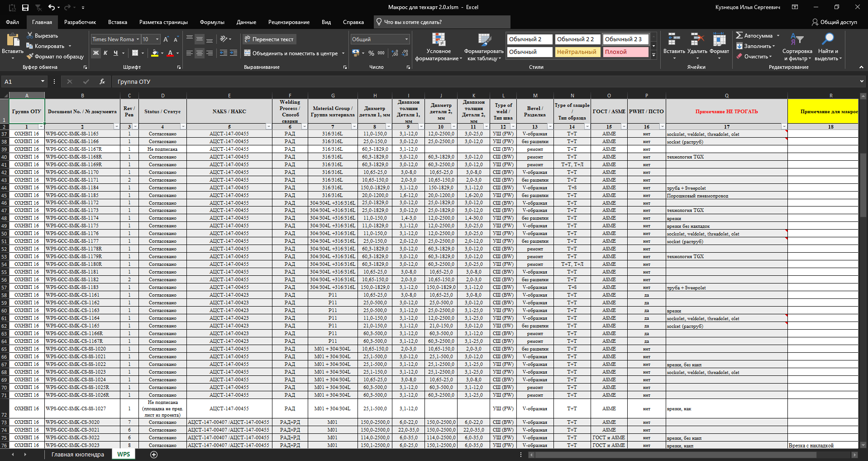868x461 pixels.
Task: Toggle italic formatting
Action: pos(105,53)
